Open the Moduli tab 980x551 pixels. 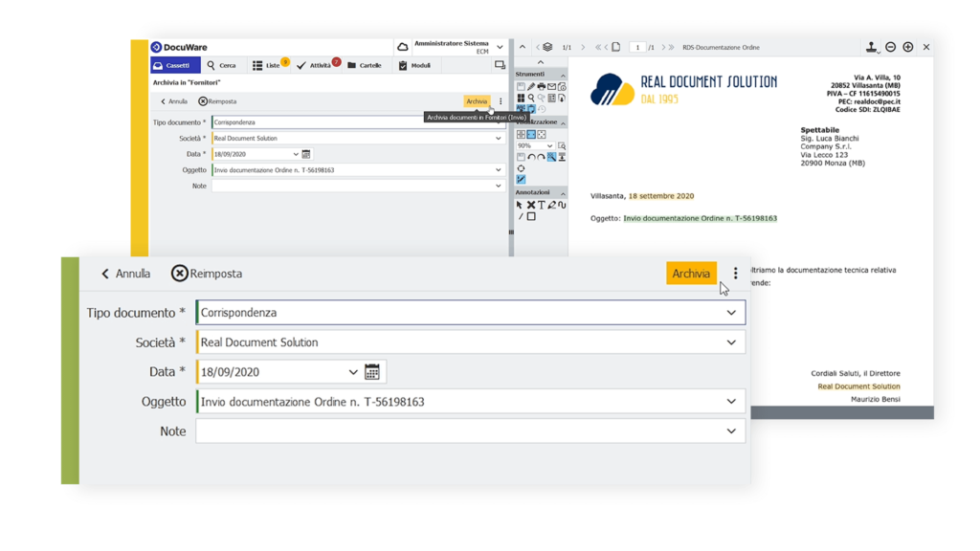(x=415, y=65)
